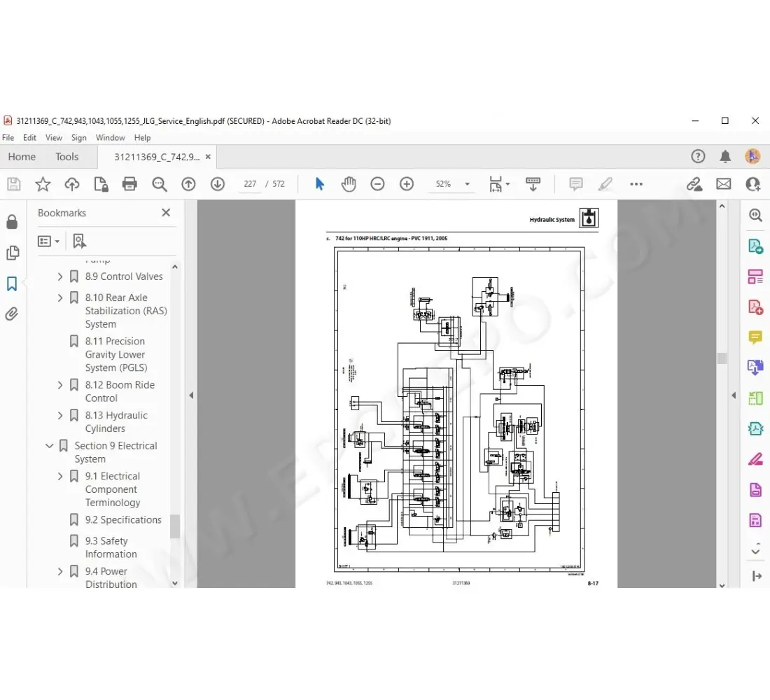The image size is (770, 700).
Task: Select the Hand pan tool
Action: (x=349, y=184)
